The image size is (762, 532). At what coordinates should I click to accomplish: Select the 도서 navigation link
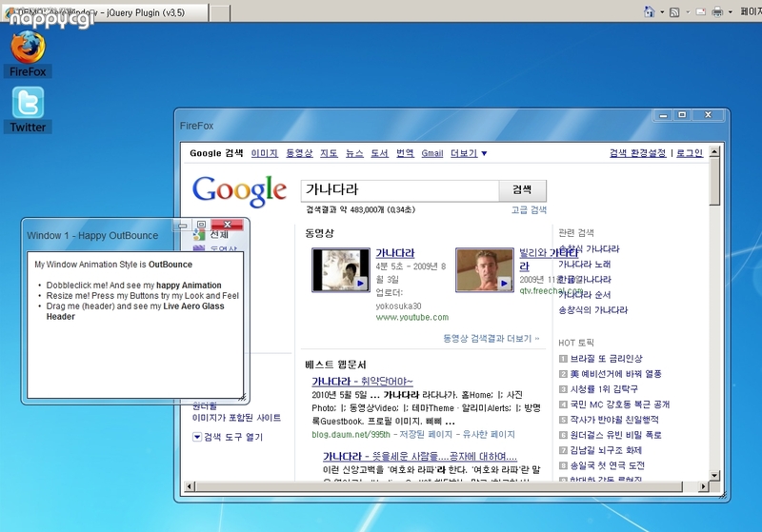[x=379, y=153]
